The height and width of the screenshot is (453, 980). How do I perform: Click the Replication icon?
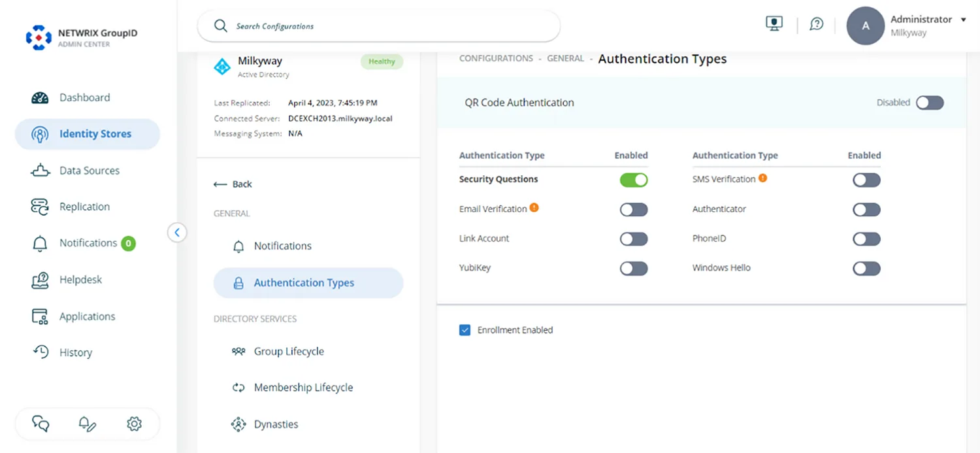click(40, 207)
